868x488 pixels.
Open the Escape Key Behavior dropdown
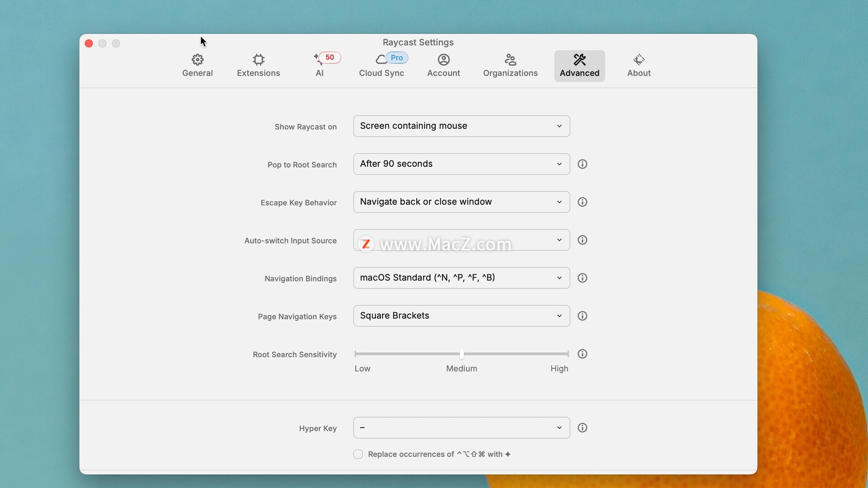coord(462,202)
